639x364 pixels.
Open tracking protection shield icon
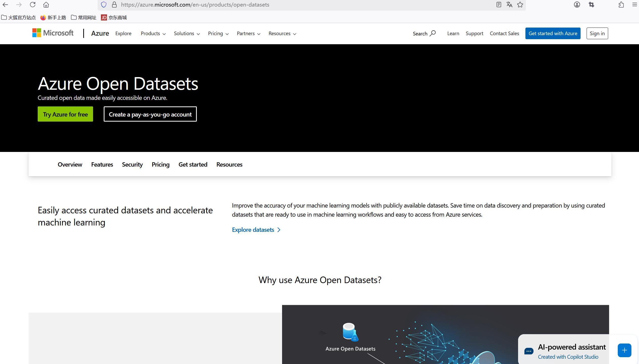104,5
